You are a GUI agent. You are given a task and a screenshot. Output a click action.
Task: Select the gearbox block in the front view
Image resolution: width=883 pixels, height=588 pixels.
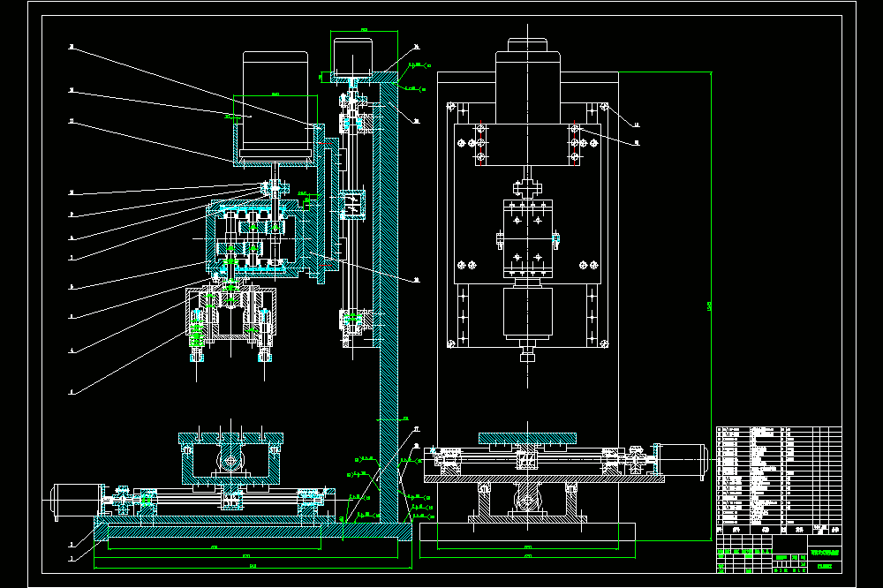point(528,238)
